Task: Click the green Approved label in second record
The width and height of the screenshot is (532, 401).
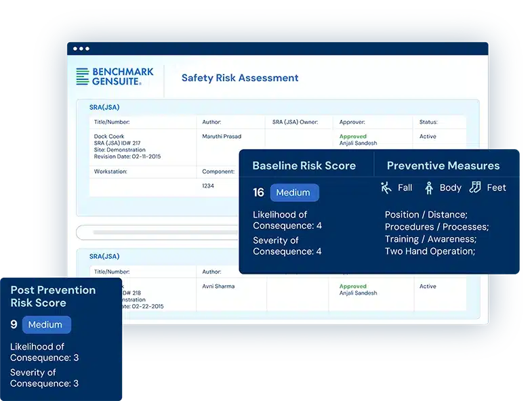Action: 353,286
